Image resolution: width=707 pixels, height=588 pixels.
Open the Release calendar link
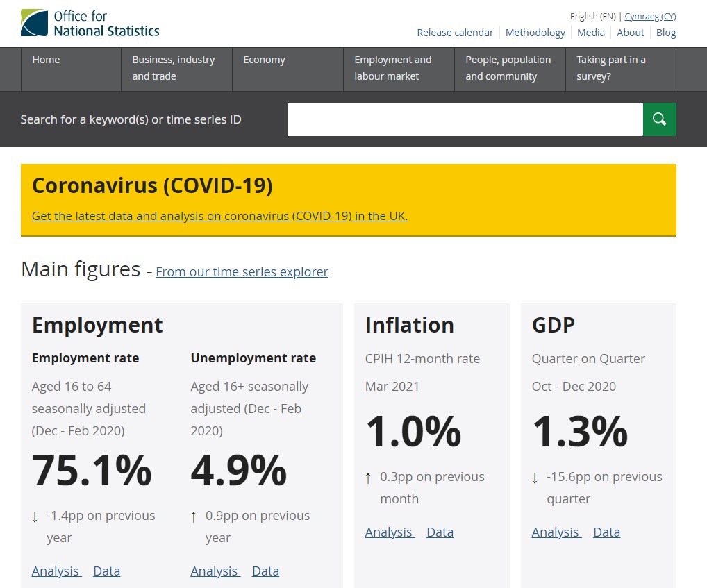[455, 33]
